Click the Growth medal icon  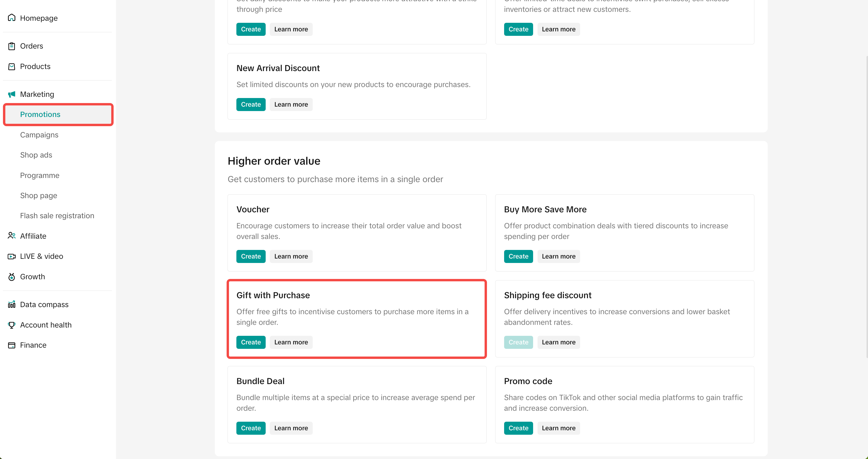point(12,277)
